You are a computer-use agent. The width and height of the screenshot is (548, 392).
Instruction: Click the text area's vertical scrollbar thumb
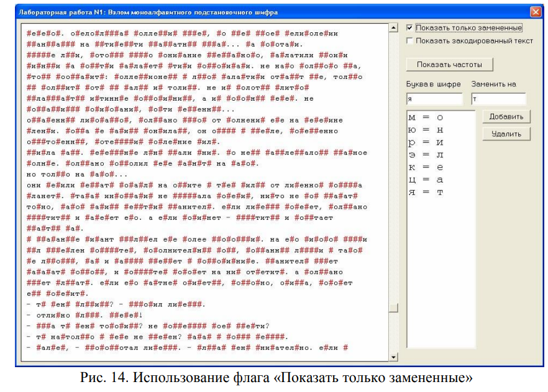[x=393, y=308]
